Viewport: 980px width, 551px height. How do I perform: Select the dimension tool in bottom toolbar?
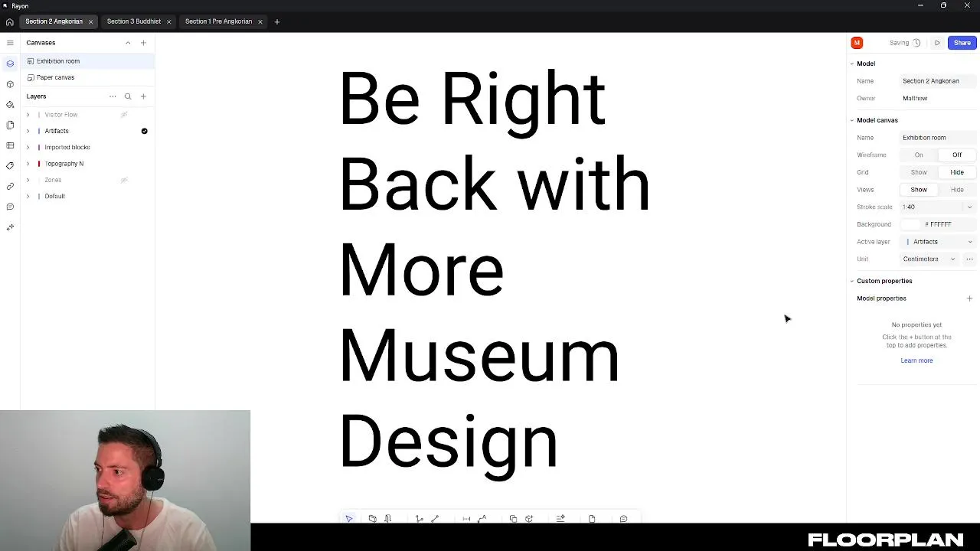pyautogui.click(x=466, y=519)
